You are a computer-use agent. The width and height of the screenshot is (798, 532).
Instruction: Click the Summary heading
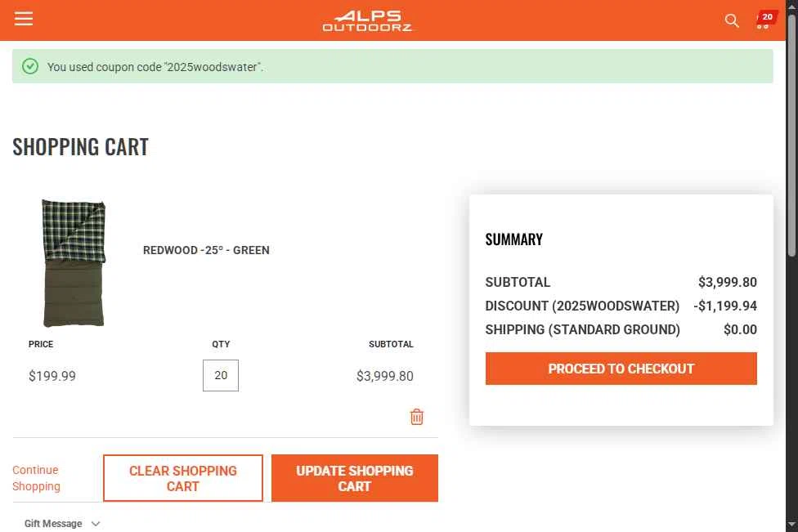pyautogui.click(x=514, y=239)
